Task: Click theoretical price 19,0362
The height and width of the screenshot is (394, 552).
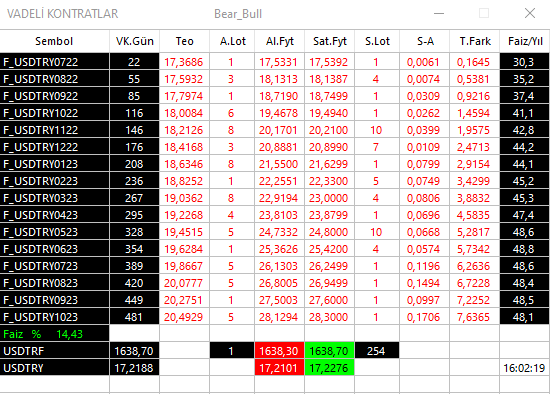Action: pyautogui.click(x=184, y=198)
